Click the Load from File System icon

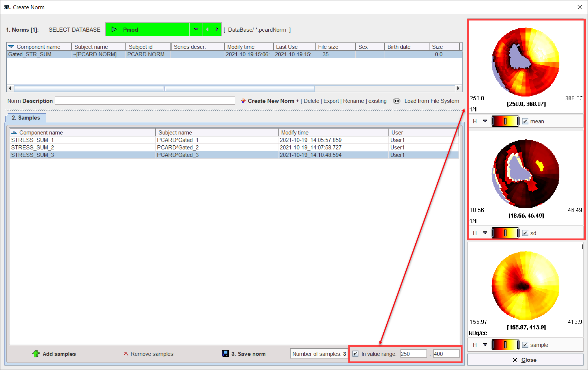pyautogui.click(x=397, y=101)
